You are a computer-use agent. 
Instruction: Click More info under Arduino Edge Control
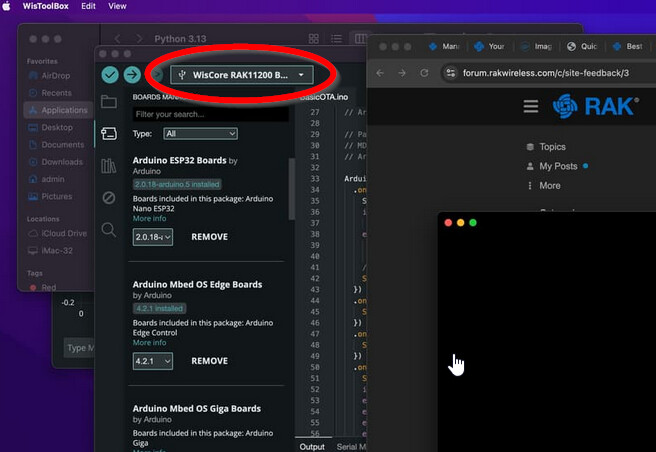pos(149,342)
